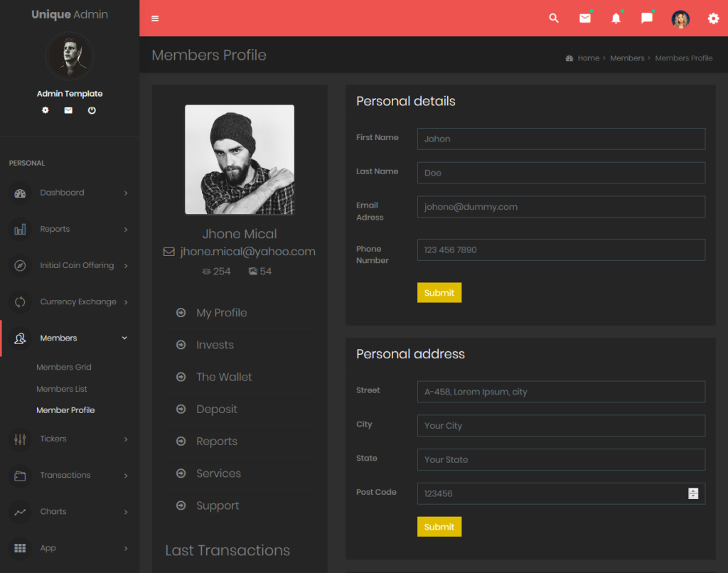Click the power logout icon under Admin Template
This screenshot has height=573, width=728.
point(92,110)
